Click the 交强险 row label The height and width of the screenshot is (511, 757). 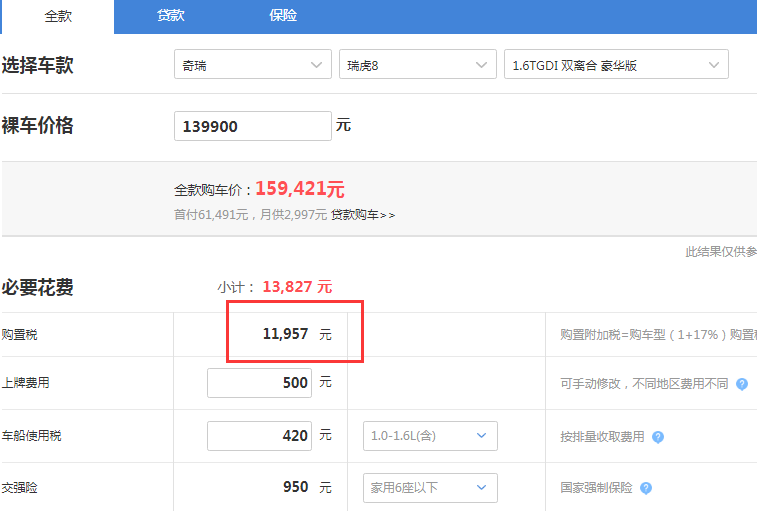19,488
